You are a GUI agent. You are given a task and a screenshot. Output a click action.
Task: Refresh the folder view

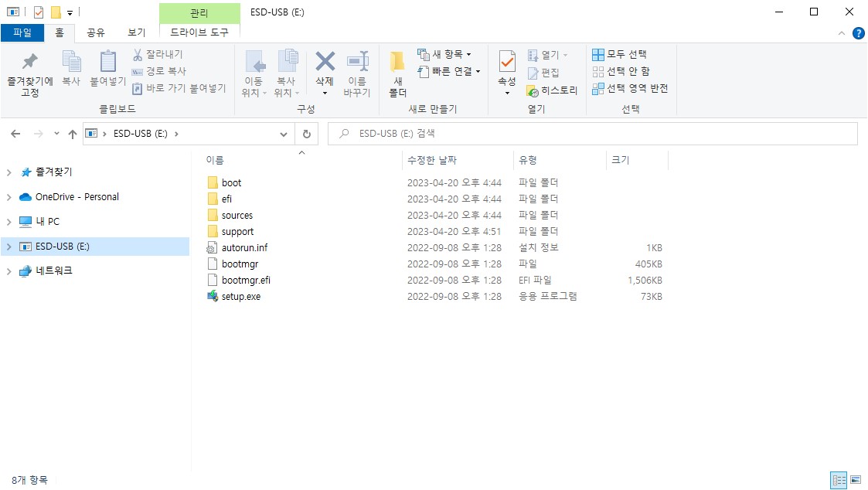point(307,134)
